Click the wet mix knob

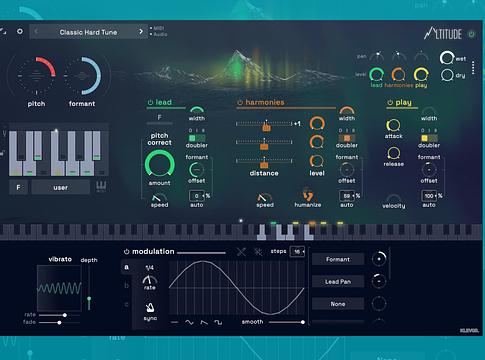point(447,58)
